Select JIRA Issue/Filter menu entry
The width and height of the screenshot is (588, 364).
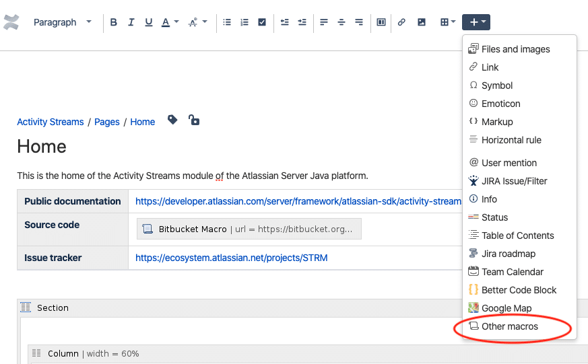pos(519,181)
